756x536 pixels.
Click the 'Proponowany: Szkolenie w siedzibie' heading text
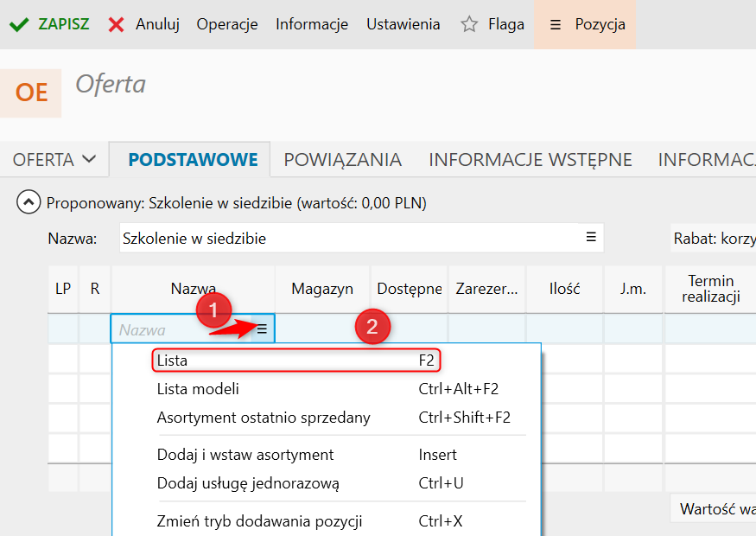[x=236, y=203]
